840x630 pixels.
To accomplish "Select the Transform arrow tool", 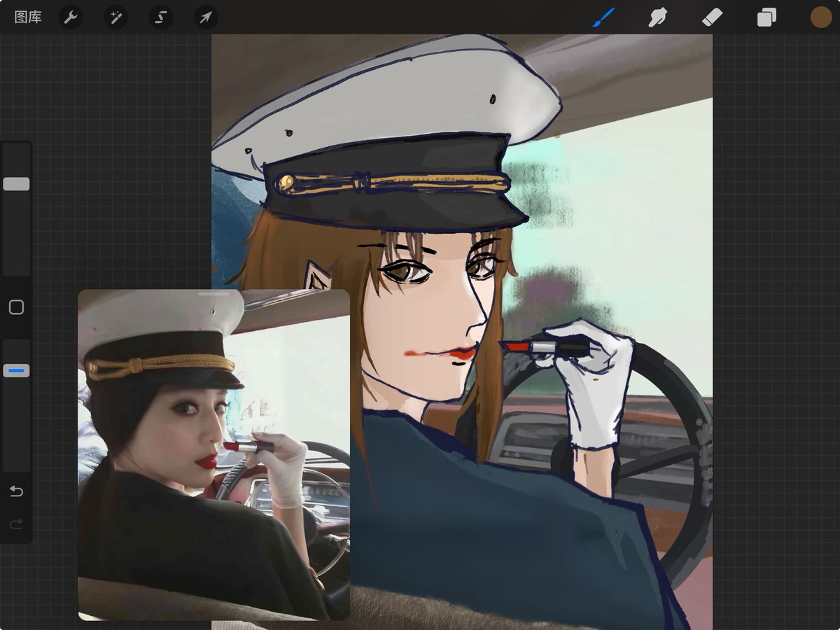I will [205, 17].
